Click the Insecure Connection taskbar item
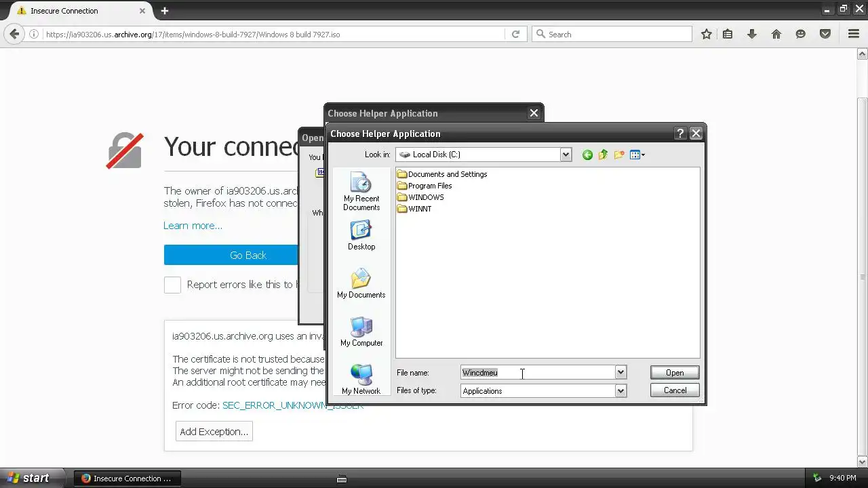 coord(126,478)
